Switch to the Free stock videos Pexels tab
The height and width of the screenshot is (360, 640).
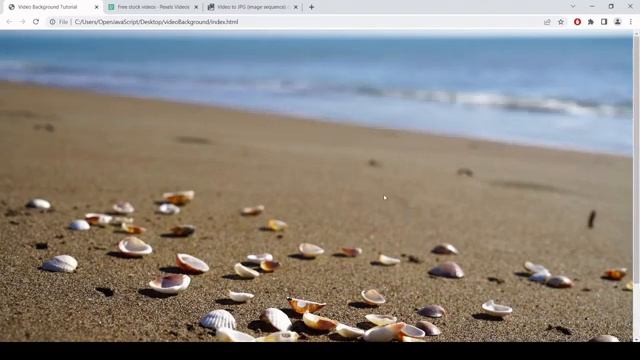[153, 7]
